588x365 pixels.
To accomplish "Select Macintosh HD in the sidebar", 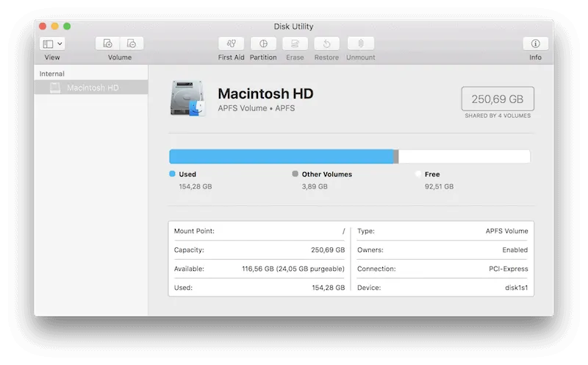I will 91,88.
